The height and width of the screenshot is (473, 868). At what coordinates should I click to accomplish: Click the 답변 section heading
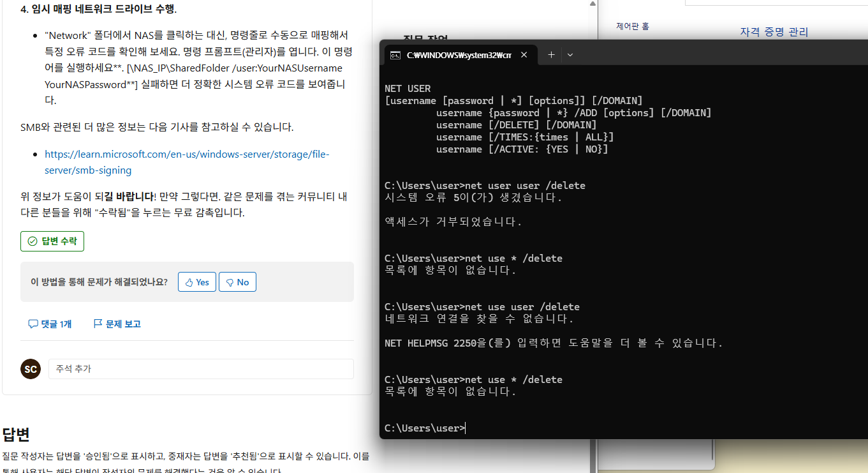[16, 435]
